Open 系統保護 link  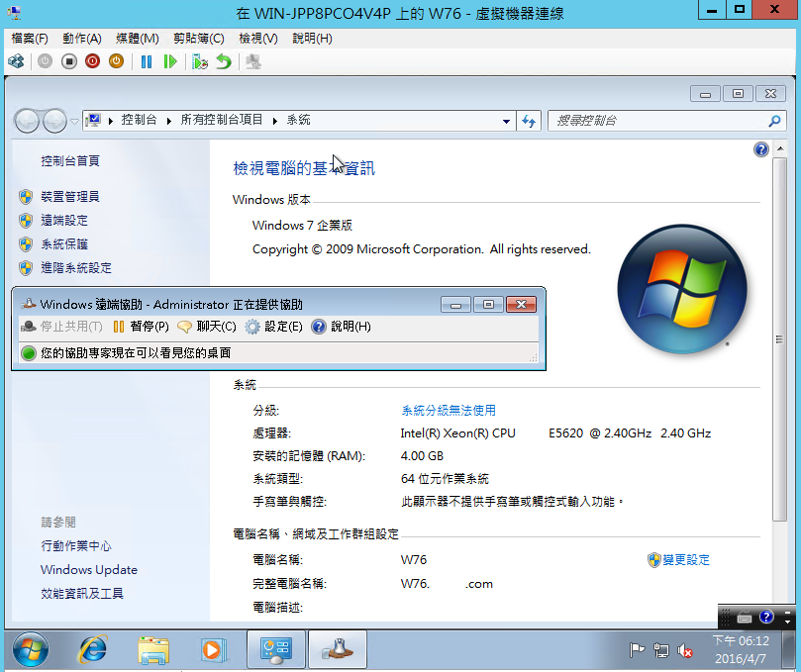[x=64, y=244]
